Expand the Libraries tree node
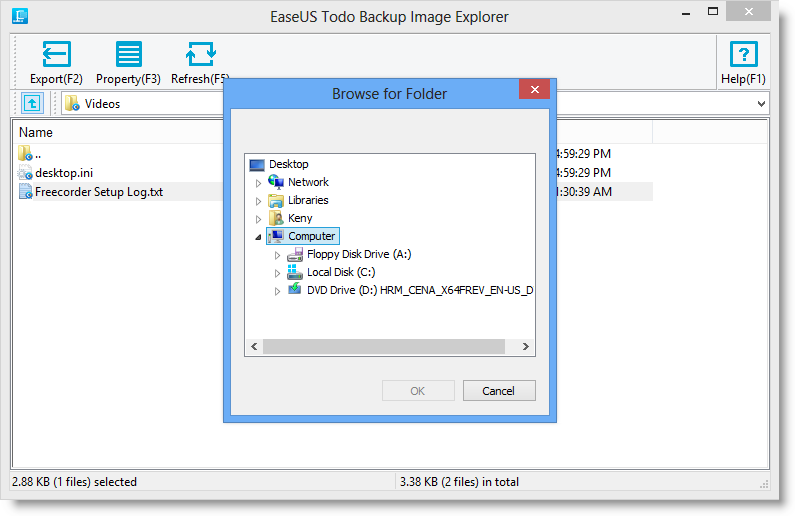The image size is (795, 516). (258, 201)
